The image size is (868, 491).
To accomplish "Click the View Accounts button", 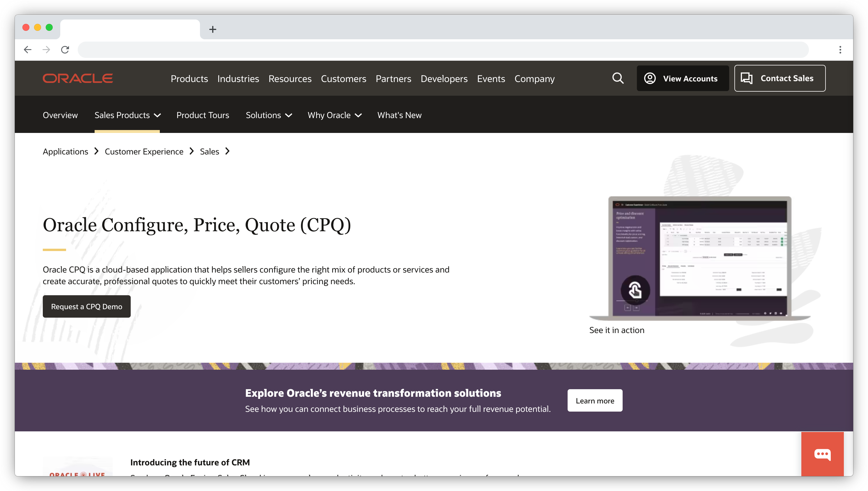I will tap(683, 78).
